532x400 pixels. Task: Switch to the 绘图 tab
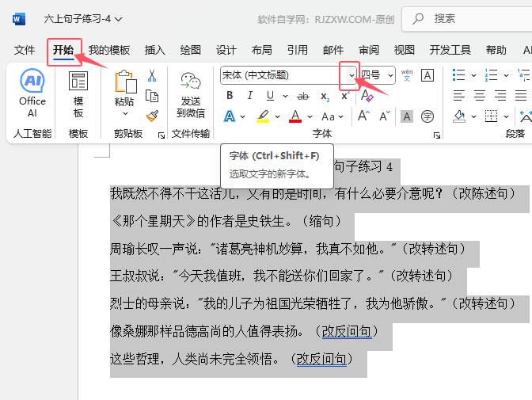(190, 50)
